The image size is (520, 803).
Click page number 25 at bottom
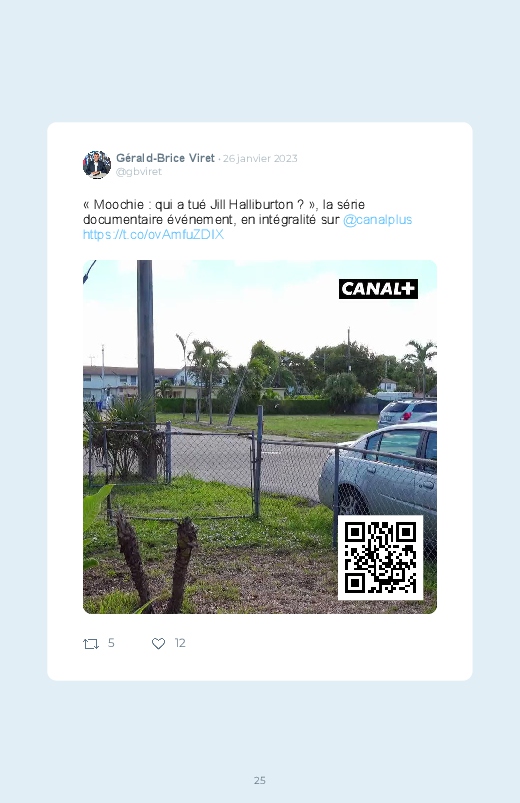point(260,780)
